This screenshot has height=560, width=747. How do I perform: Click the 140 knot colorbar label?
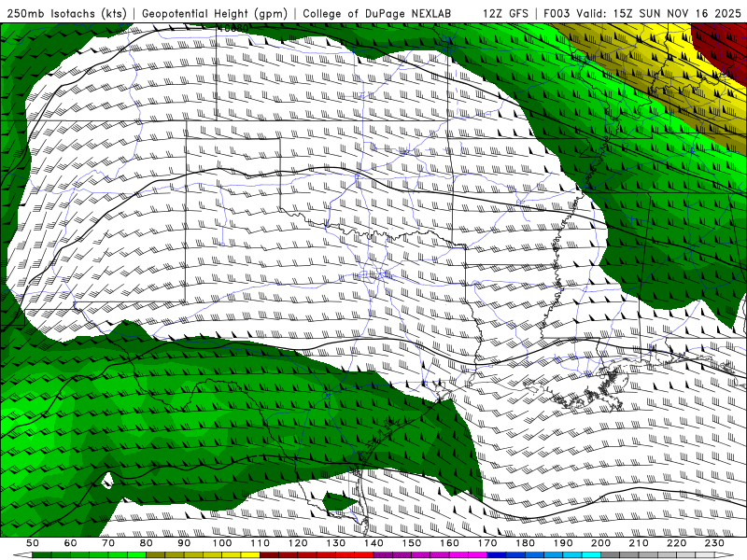click(373, 543)
